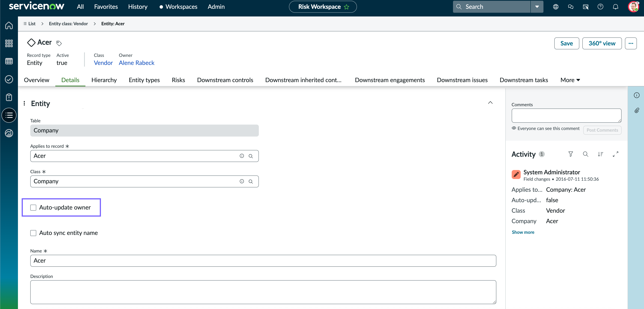Image resolution: width=644 pixels, height=309 pixels.
Task: Open attachments paperclip in right rail
Action: 637,110
